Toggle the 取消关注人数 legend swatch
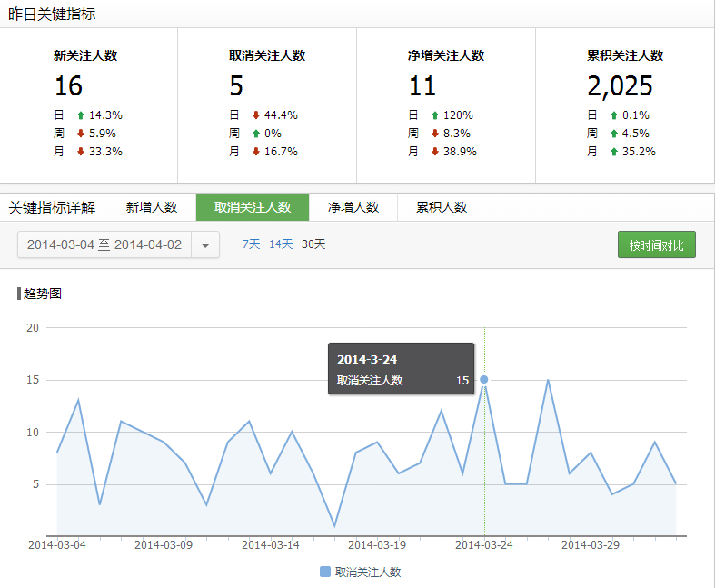 point(325,572)
